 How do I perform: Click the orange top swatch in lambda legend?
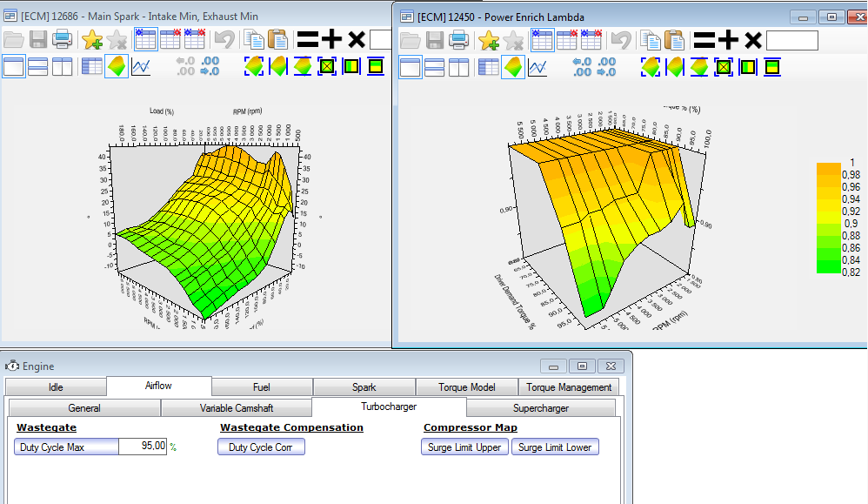829,168
